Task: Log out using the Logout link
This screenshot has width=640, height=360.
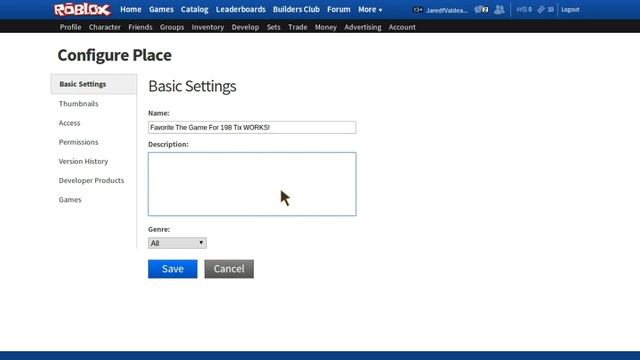Action: pyautogui.click(x=570, y=9)
